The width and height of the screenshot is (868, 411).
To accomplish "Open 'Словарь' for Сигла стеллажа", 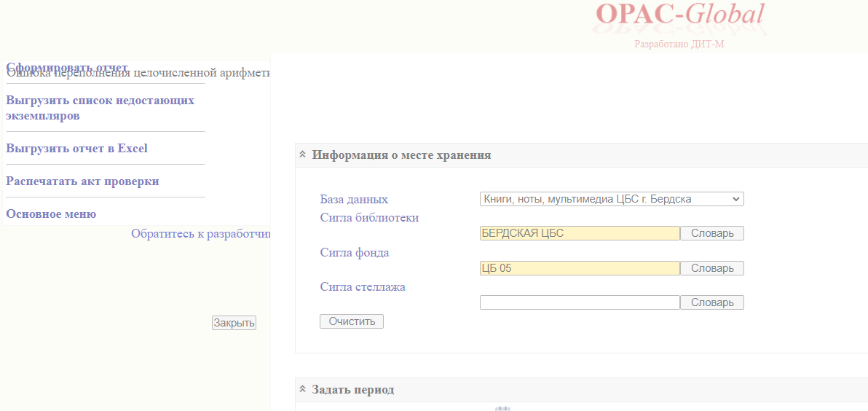I will (x=711, y=302).
